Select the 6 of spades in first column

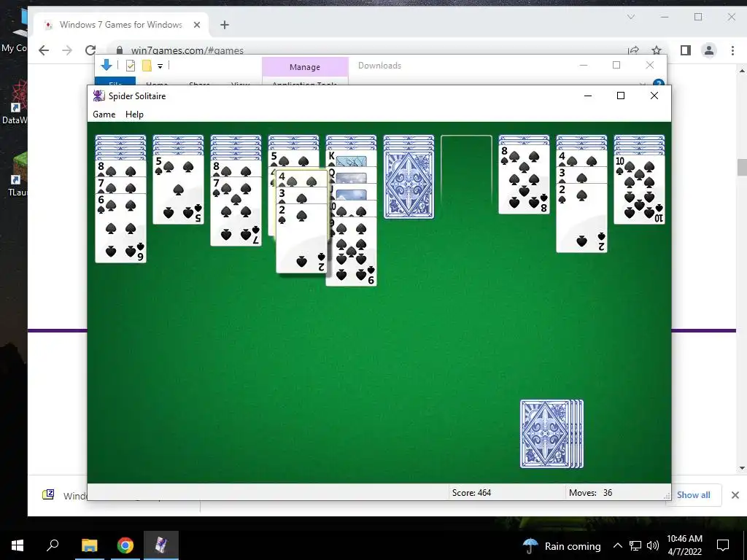click(x=120, y=228)
